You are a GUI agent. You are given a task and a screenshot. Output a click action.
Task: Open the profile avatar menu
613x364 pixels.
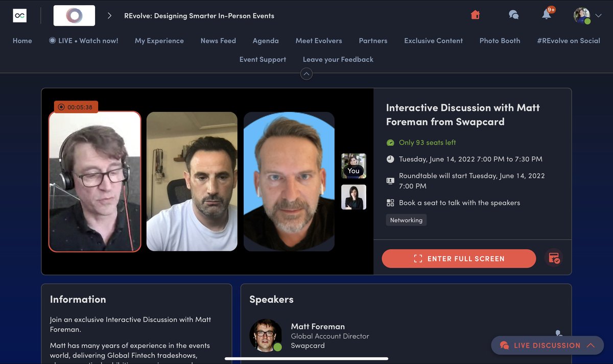(582, 16)
